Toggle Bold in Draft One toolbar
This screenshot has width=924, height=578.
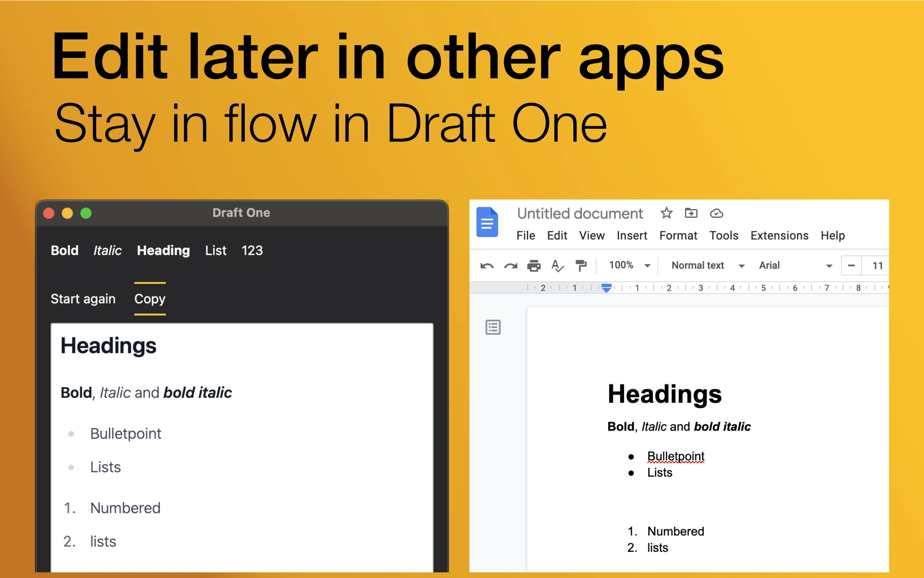[x=64, y=250]
